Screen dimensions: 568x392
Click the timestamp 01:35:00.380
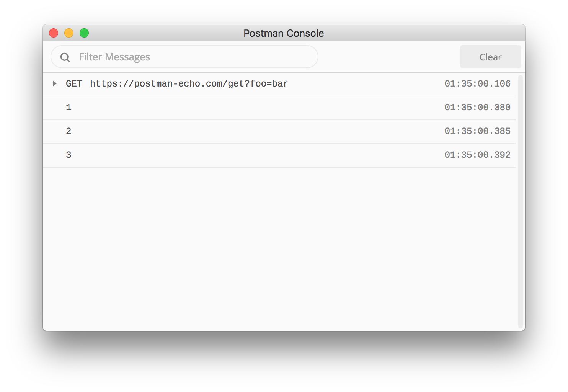point(477,108)
